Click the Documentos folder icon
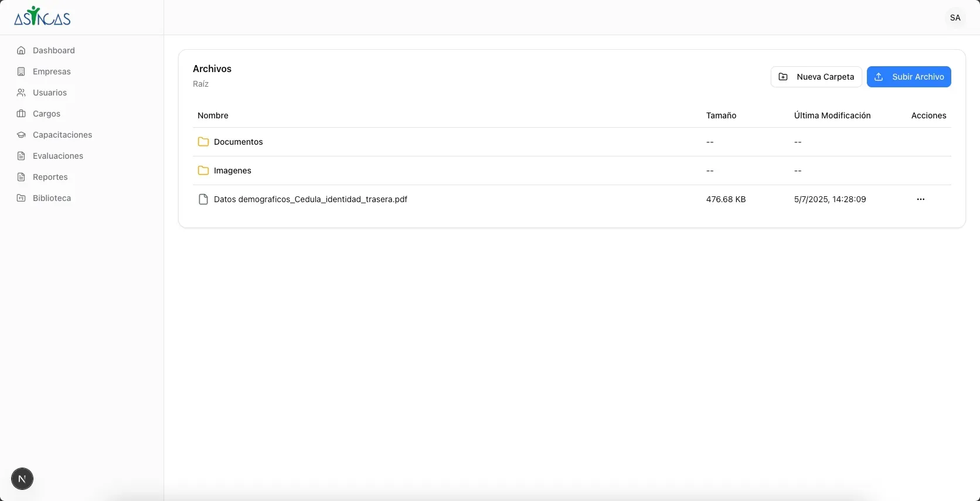 click(x=203, y=142)
